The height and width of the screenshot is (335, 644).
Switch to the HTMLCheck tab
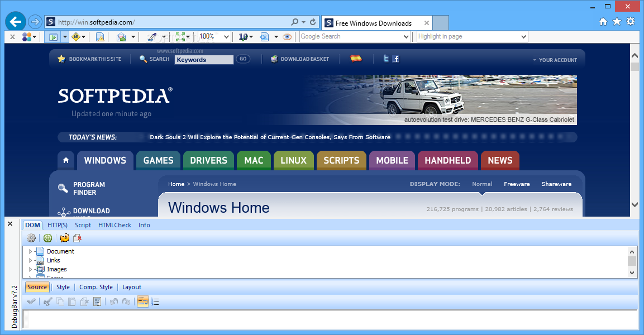pos(115,225)
